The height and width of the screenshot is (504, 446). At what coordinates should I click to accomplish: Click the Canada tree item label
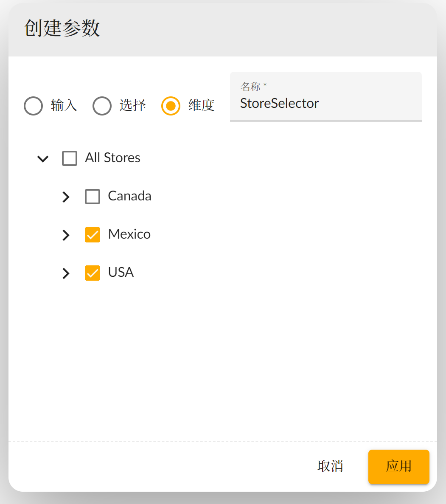[129, 196]
